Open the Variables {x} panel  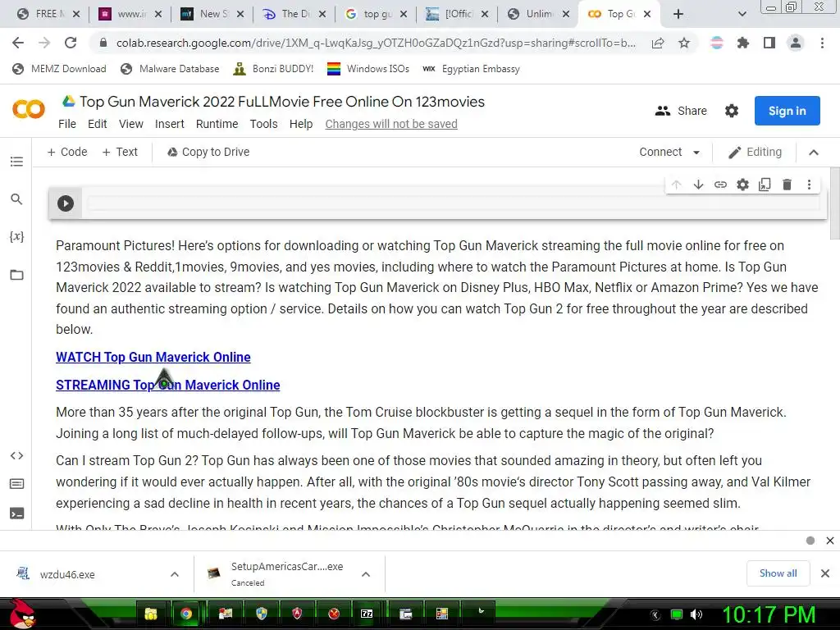(16, 237)
